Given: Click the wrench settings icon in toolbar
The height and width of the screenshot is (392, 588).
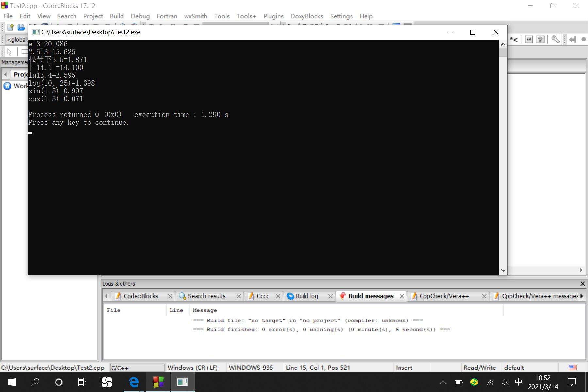Looking at the screenshot, I should 555,40.
